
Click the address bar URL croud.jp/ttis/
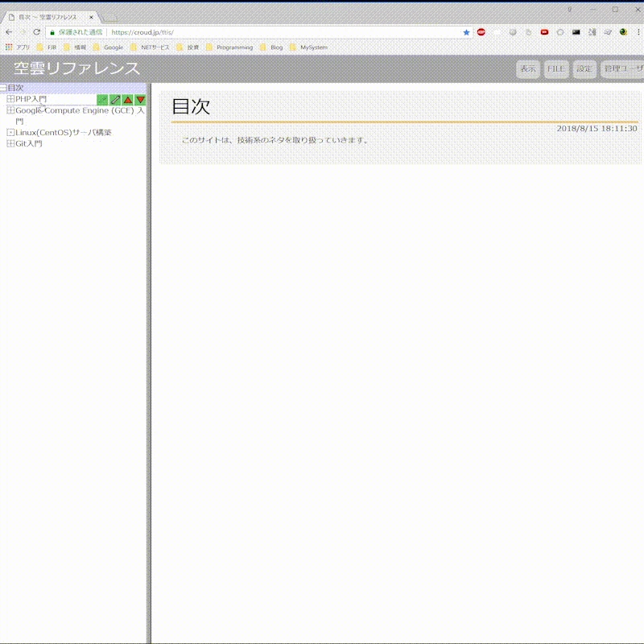(142, 32)
